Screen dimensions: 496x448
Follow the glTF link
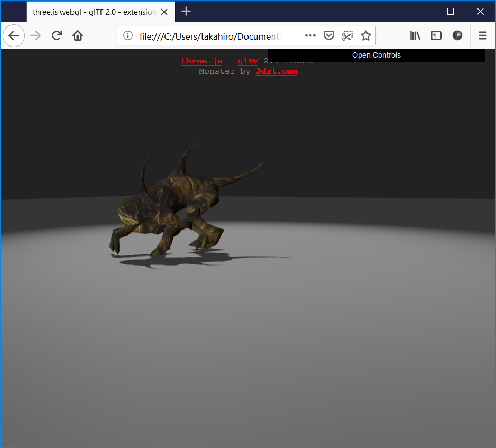click(248, 61)
